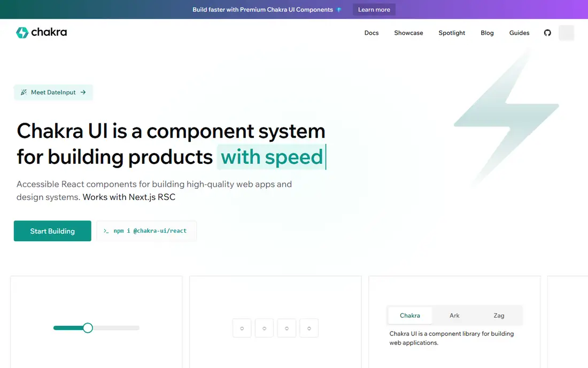Open the GitHub repository icon
This screenshot has width=588, height=368.
click(x=547, y=33)
